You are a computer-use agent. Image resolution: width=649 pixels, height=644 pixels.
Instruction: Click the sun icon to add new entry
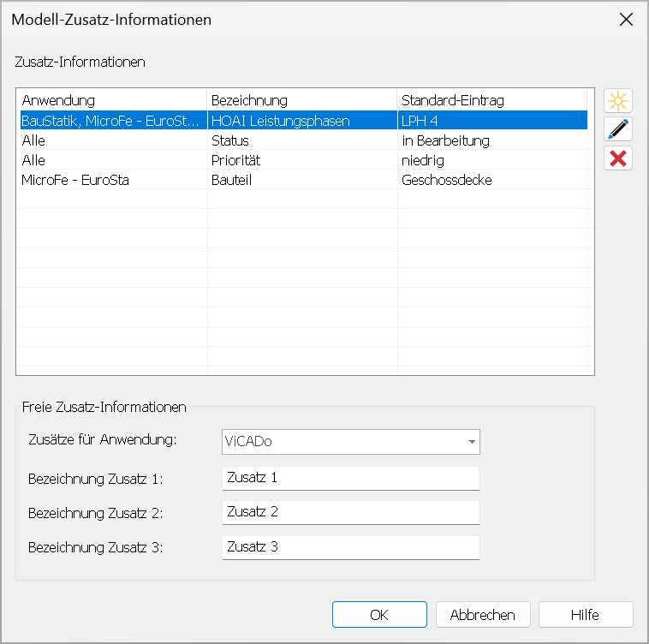pos(617,100)
